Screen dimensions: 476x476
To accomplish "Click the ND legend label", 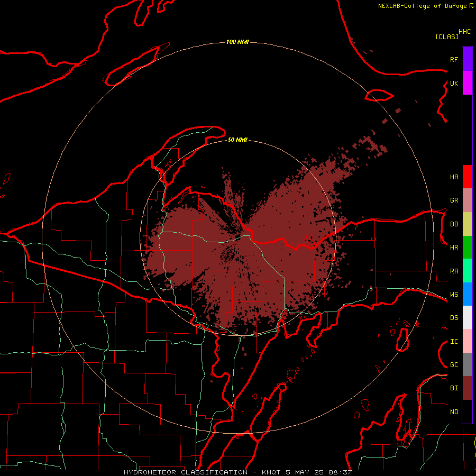I will pyautogui.click(x=454, y=412).
